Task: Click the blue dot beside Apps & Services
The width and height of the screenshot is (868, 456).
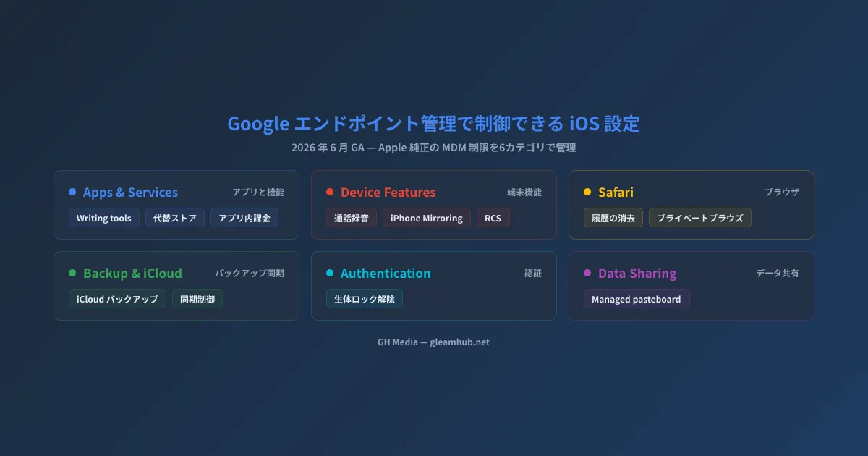Action: pyautogui.click(x=72, y=192)
